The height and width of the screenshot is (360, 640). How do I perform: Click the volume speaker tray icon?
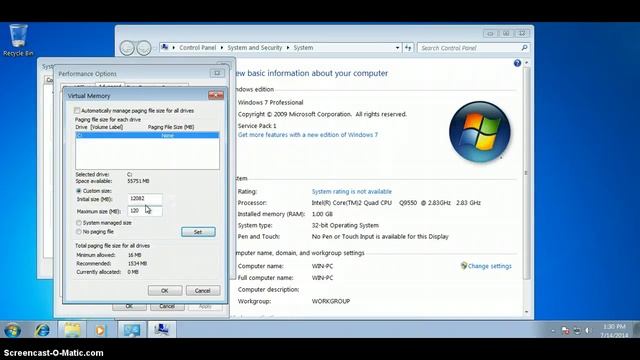pos(588,331)
